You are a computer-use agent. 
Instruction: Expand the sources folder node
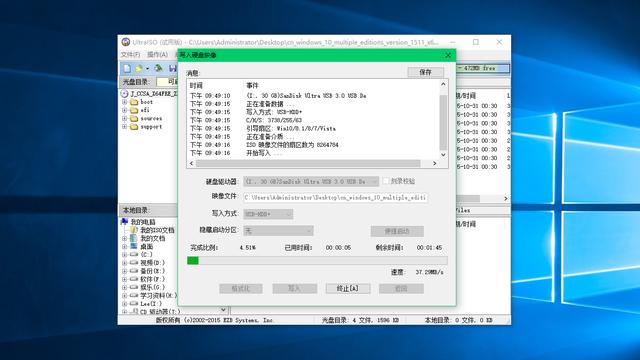(124, 118)
